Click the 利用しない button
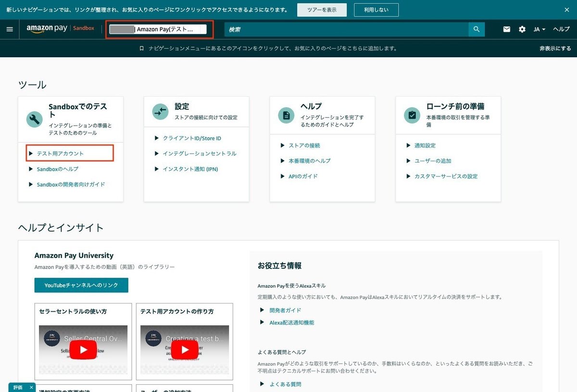 (x=376, y=10)
